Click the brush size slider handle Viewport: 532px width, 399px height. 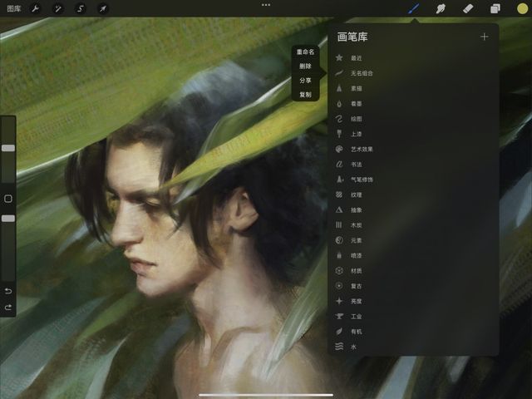tap(8, 148)
